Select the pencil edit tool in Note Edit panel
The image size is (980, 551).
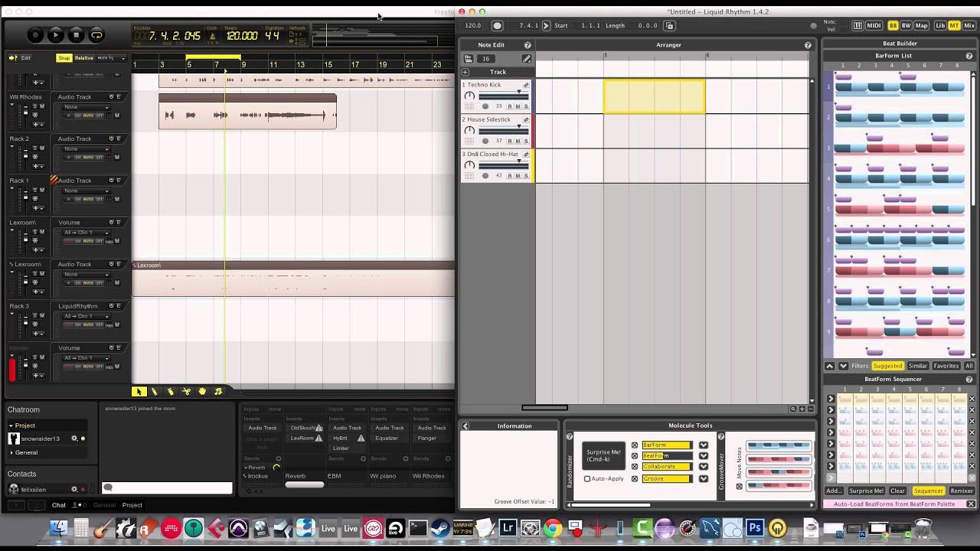[527, 58]
